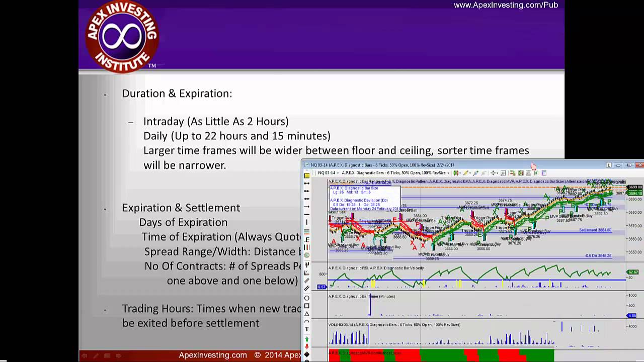Image resolution: width=644 pixels, height=362 pixels.
Task: Click the 'A.P.E.X. Diagnostic RSI' panel label
Action: click(348, 268)
